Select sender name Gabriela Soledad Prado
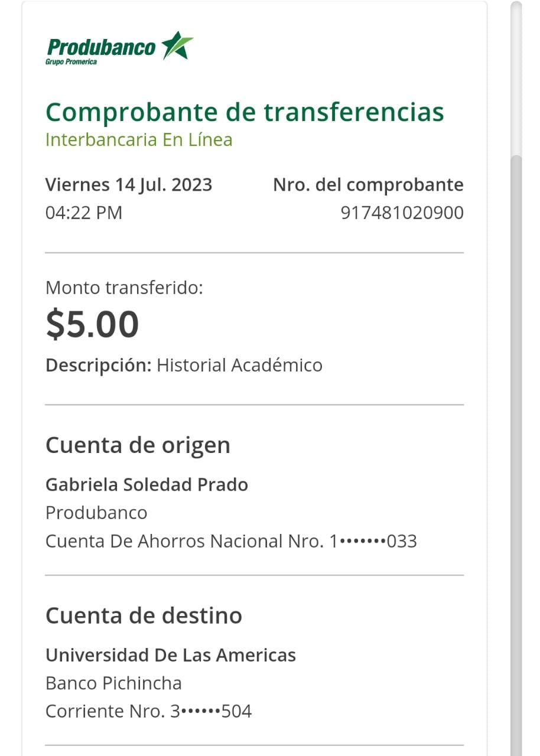Screen dimensions: 540x756 point(147,485)
